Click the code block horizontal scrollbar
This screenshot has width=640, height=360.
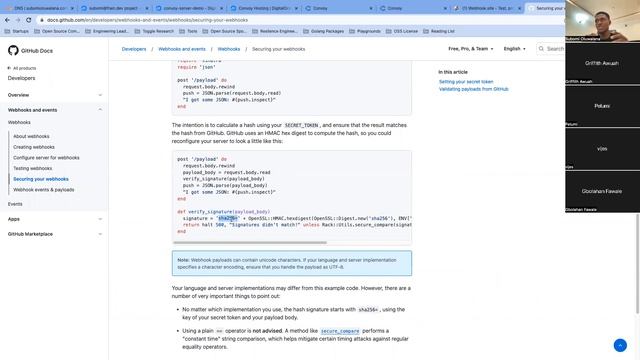(x=250, y=242)
